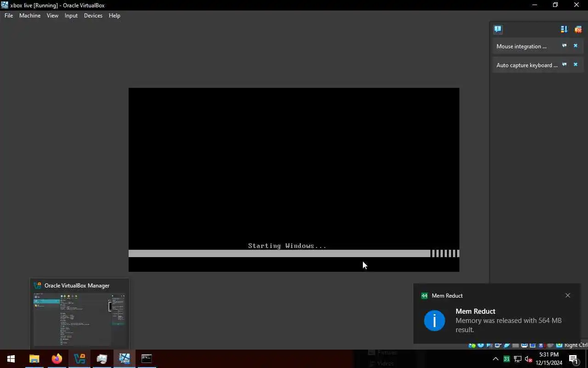Select the Oracle VirtualBox Manager preview thumbnail
The image size is (588, 368).
click(79, 319)
